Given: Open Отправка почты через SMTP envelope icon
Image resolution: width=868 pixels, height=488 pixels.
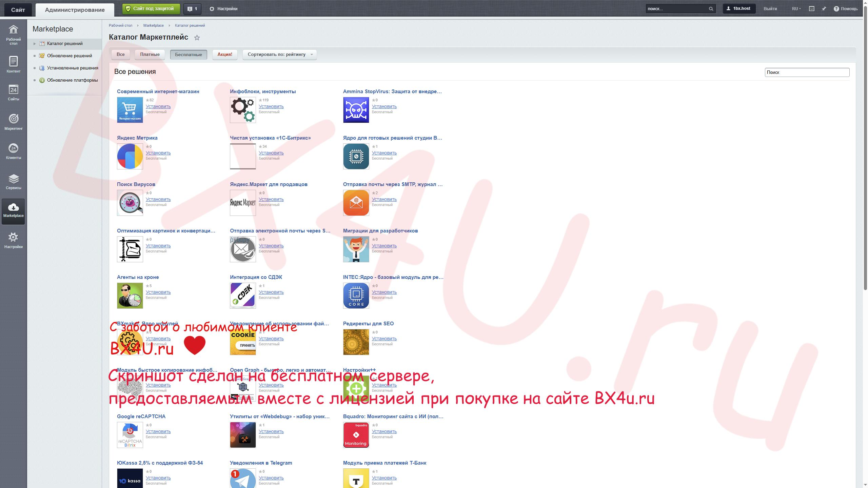Looking at the screenshot, I should tap(356, 203).
